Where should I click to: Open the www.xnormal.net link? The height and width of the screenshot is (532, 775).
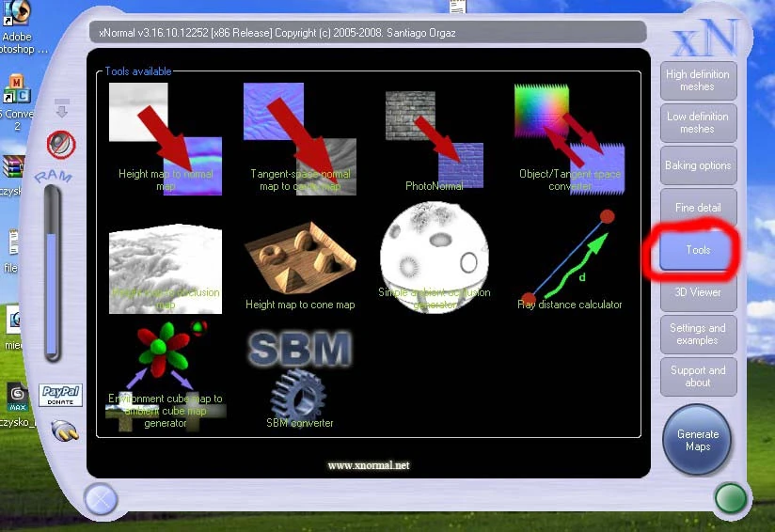369,465
